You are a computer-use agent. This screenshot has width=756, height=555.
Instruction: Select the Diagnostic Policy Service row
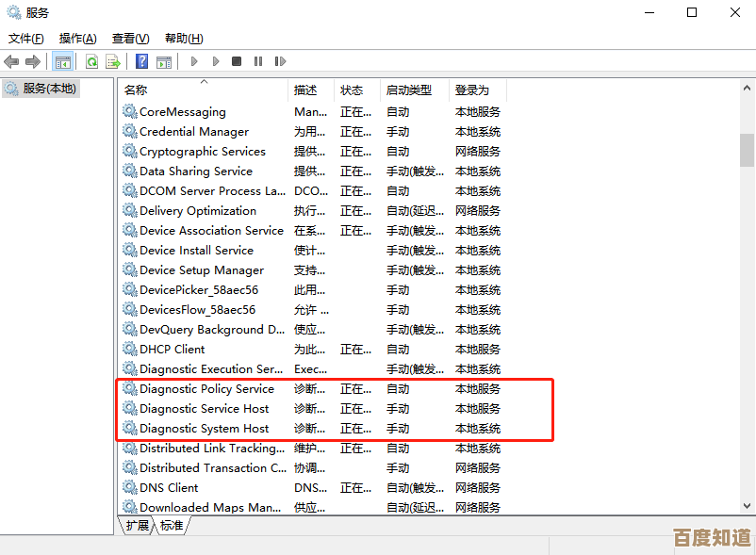coord(206,389)
